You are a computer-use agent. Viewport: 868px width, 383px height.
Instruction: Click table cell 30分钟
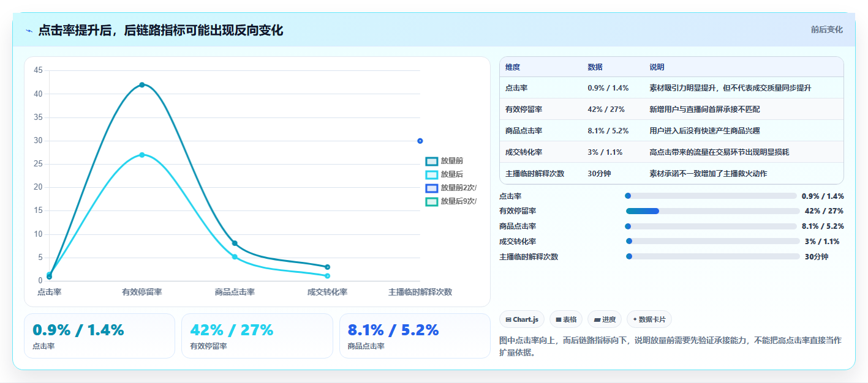(599, 174)
